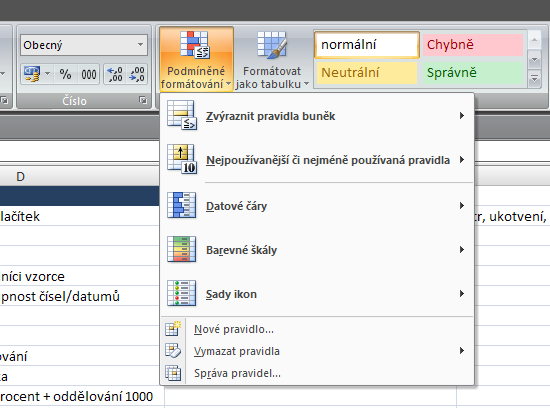Apply percent style with % icon
550x408 pixels.
[65, 74]
